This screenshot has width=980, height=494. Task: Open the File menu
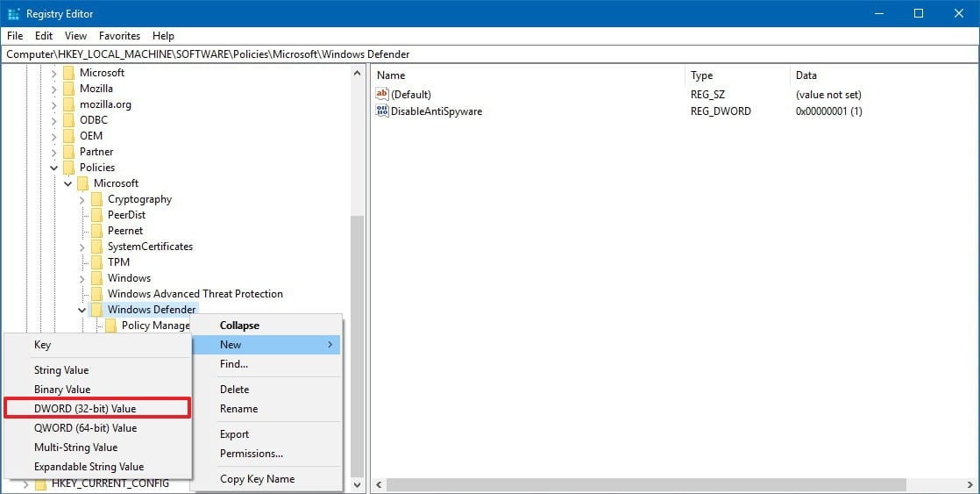tap(15, 36)
